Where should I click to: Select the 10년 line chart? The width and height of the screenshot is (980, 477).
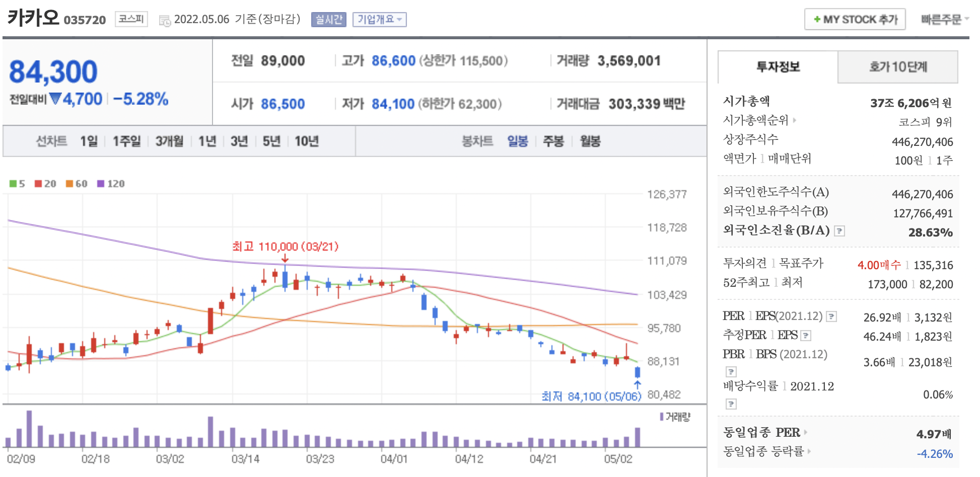coord(307,141)
